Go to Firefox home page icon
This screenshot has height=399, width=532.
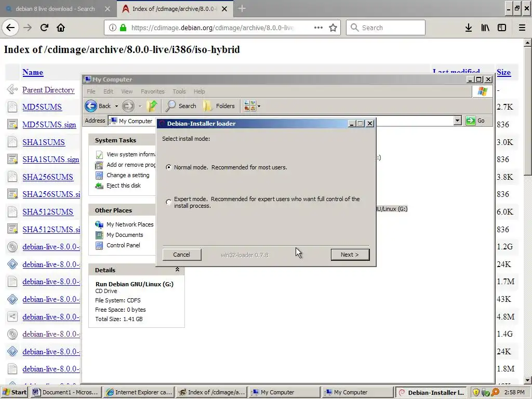(61, 28)
